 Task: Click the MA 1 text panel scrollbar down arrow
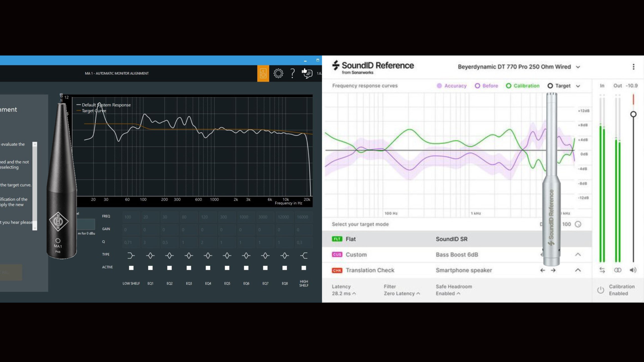coord(35,228)
